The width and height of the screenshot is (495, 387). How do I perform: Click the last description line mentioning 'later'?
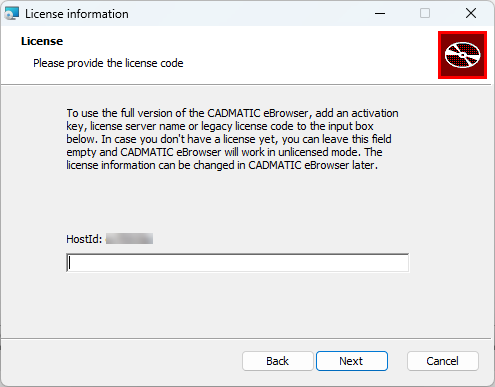click(x=222, y=165)
